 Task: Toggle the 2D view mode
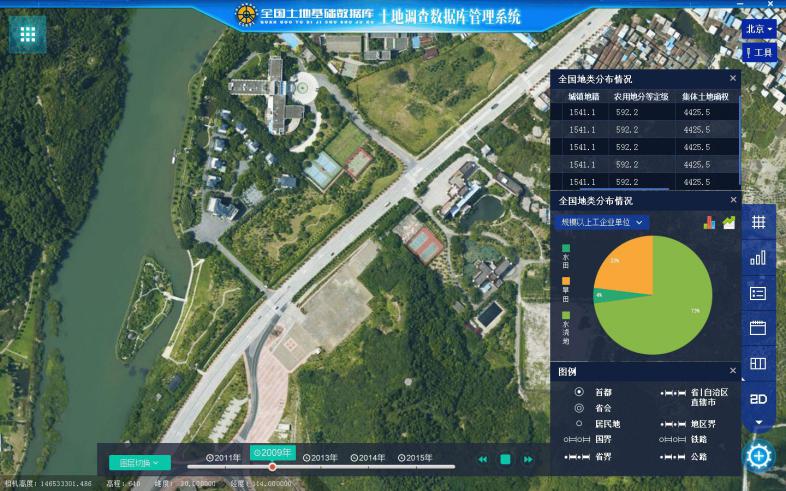click(x=759, y=398)
